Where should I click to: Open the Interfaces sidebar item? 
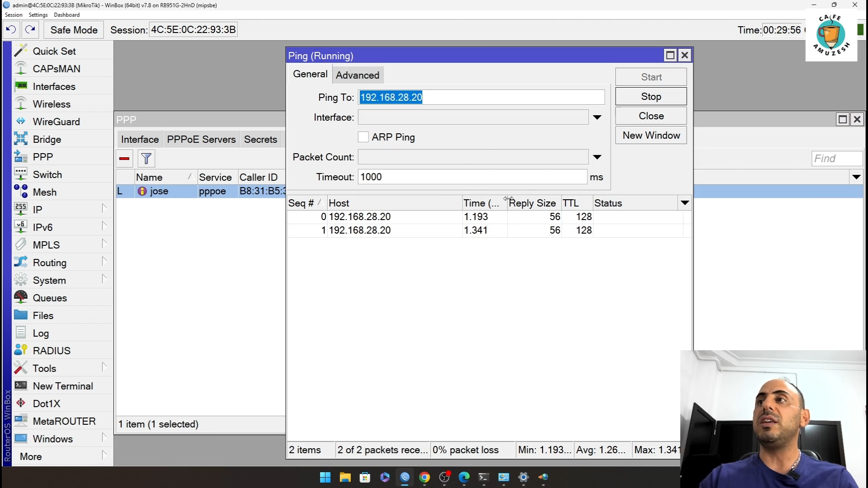(63, 86)
